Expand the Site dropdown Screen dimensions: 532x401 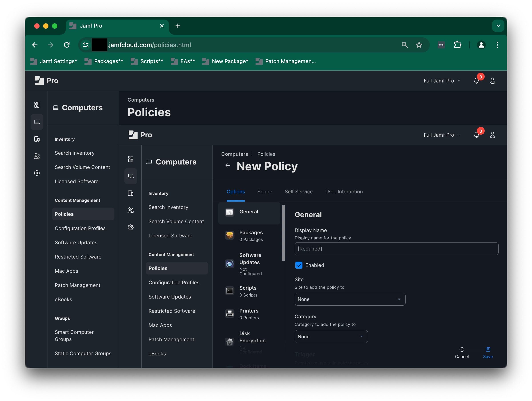coord(350,299)
